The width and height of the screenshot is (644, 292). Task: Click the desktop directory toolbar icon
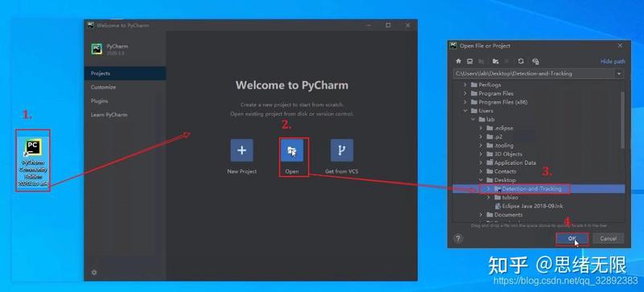click(x=470, y=61)
